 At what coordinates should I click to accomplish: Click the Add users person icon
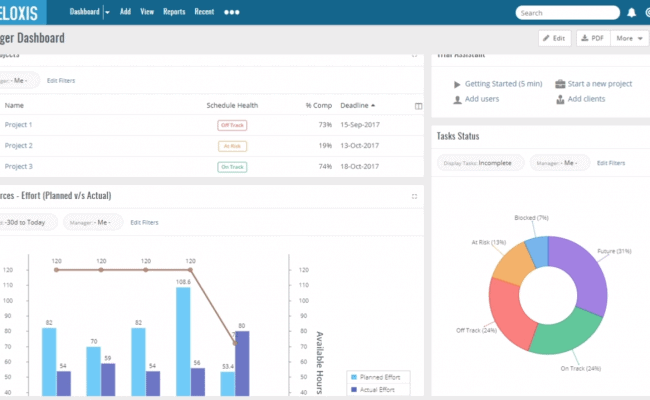(457, 100)
